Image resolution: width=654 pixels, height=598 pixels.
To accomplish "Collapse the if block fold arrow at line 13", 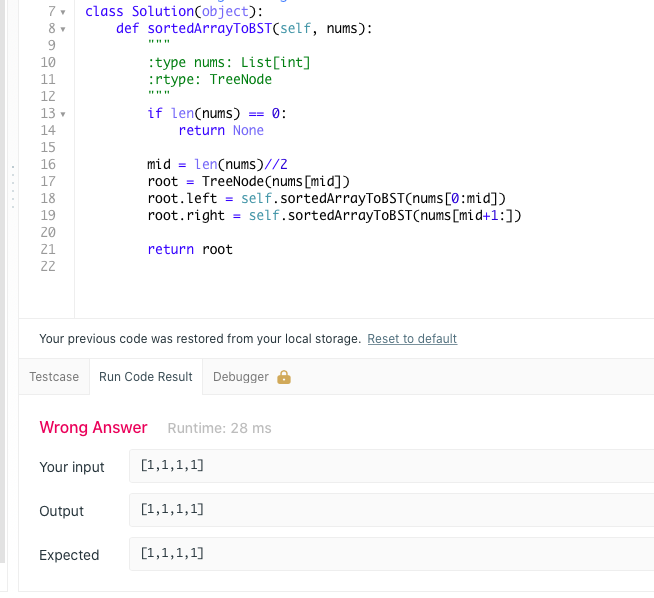I will 63,114.
